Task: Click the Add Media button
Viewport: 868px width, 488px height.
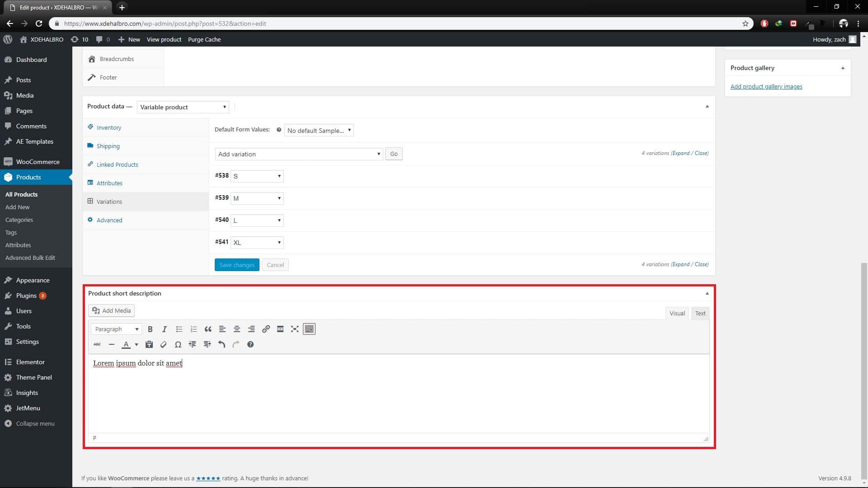Action: pos(111,310)
